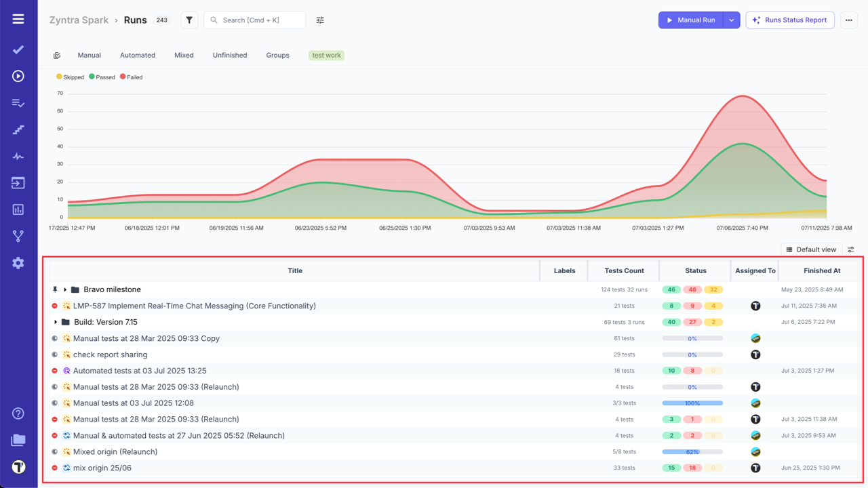Select the branching workflow icon in sidebar
The width and height of the screenshot is (868, 488).
point(18,235)
